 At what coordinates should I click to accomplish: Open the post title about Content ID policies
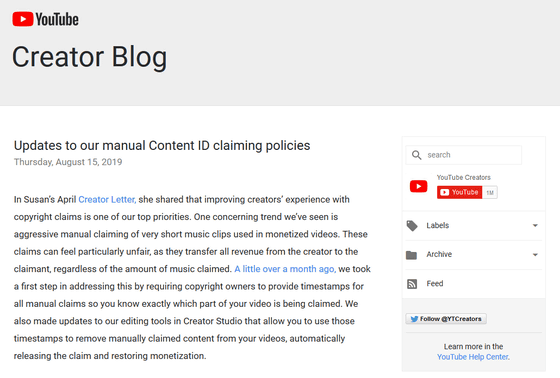162,146
